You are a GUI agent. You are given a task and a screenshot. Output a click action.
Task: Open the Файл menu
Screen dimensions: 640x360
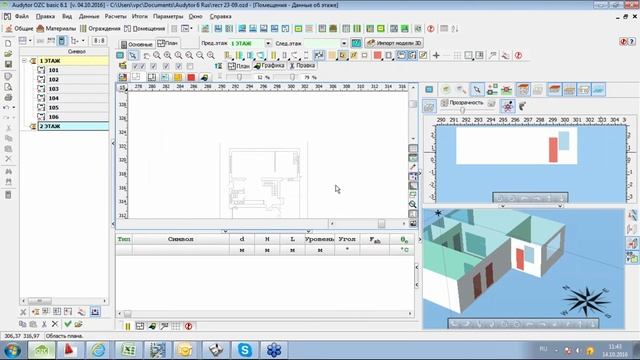point(22,16)
